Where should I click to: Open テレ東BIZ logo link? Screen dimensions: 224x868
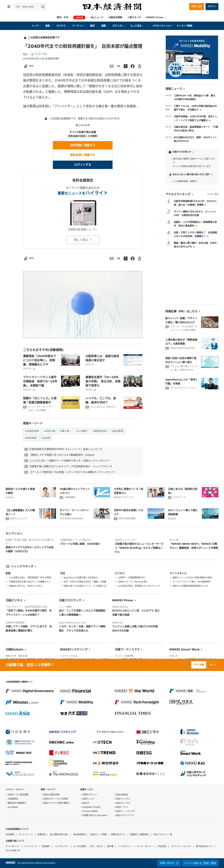coord(59,753)
